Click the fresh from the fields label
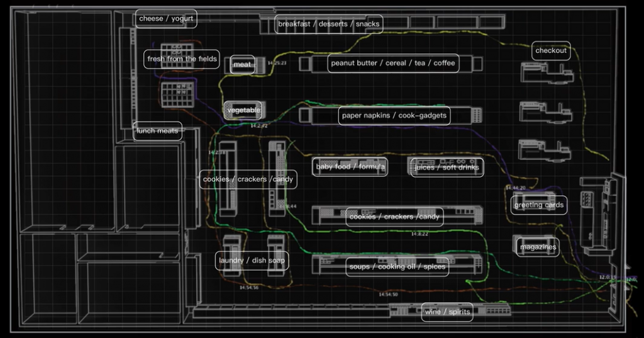This screenshot has width=644, height=338. (182, 59)
